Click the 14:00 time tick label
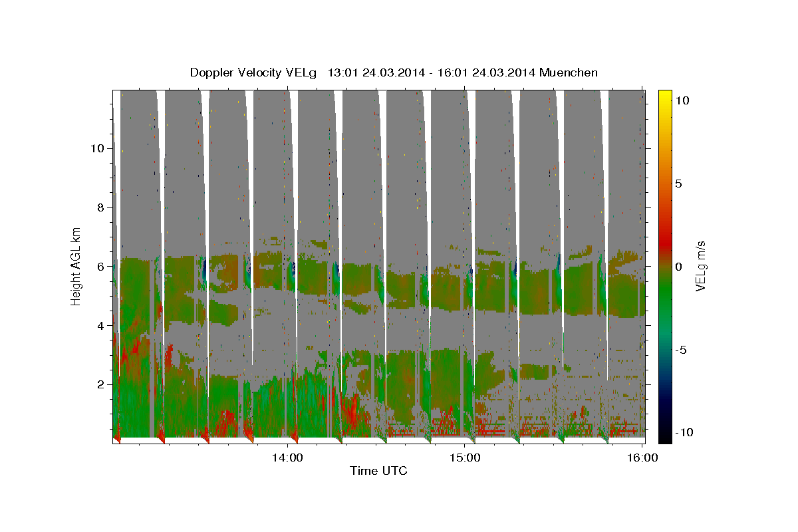 click(x=288, y=457)
